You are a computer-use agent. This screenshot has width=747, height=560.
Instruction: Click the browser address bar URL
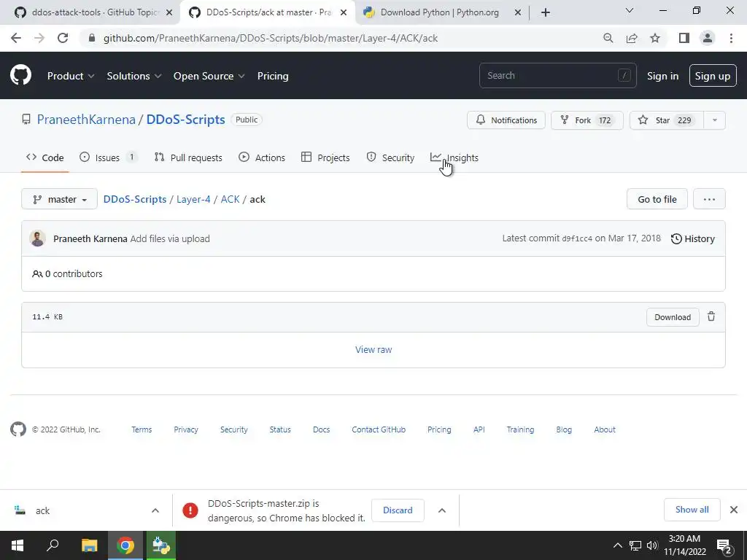(x=271, y=38)
